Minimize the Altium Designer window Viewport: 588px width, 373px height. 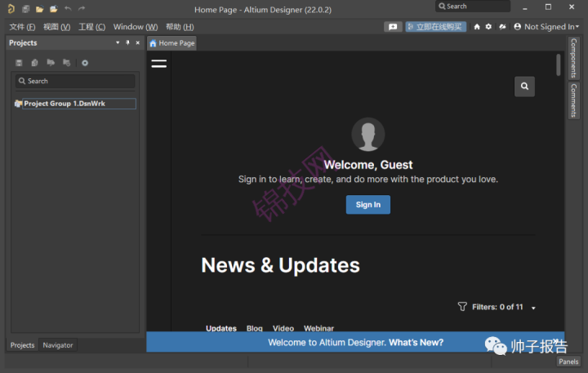pos(525,7)
